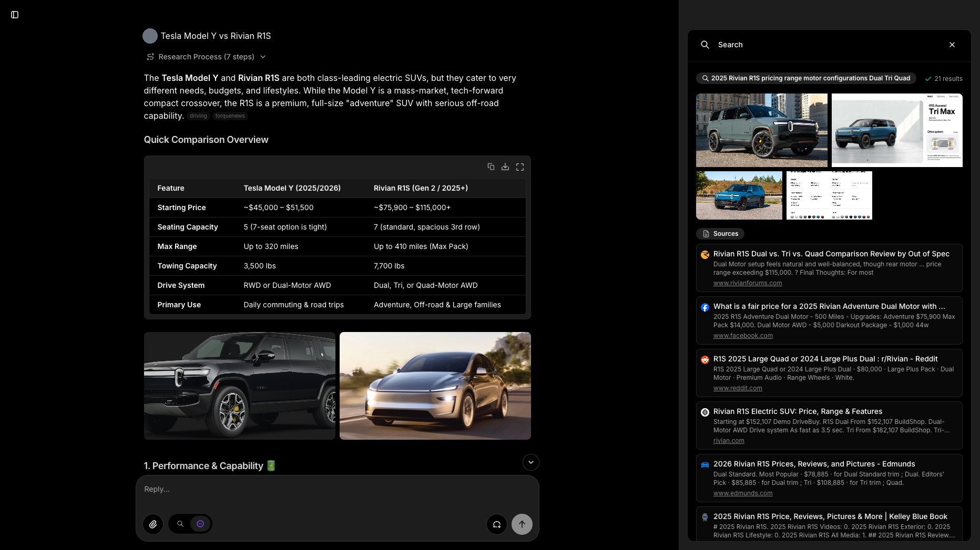This screenshot has height=550, width=980.
Task: Expand the Research Process (7 steps) dropdown
Action: point(206,57)
